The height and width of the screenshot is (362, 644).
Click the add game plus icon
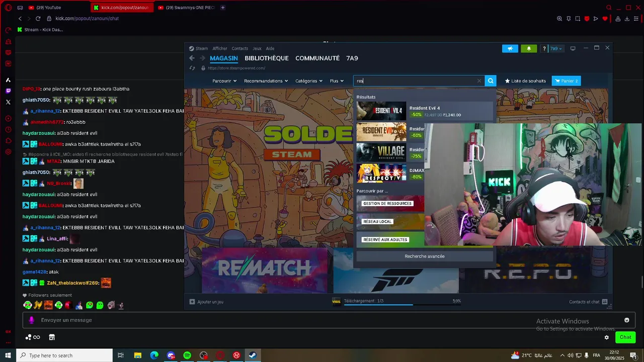192,302
